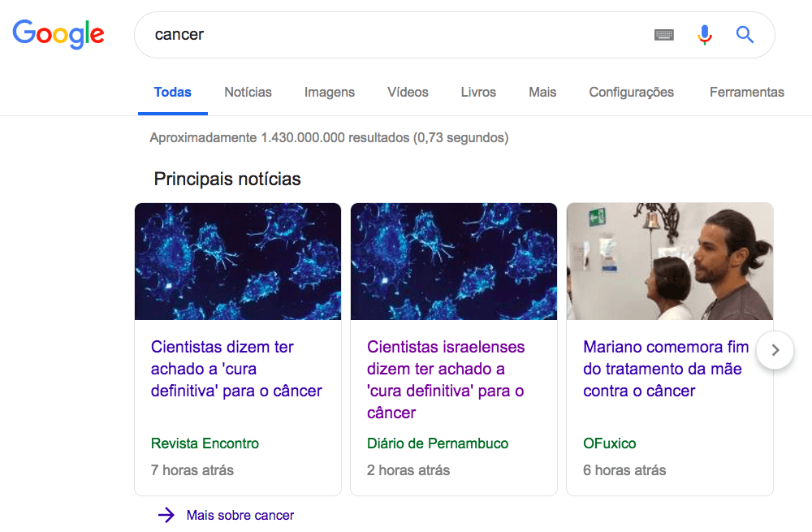Click the Mais sobre cancer link
Screen dimensions: 812x532
click(240, 515)
